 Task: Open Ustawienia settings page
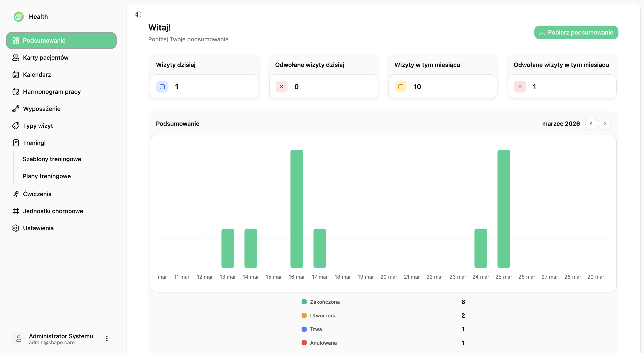click(x=38, y=228)
